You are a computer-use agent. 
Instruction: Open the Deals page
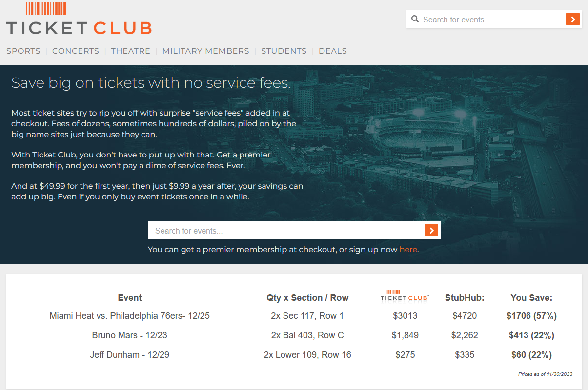pos(333,51)
